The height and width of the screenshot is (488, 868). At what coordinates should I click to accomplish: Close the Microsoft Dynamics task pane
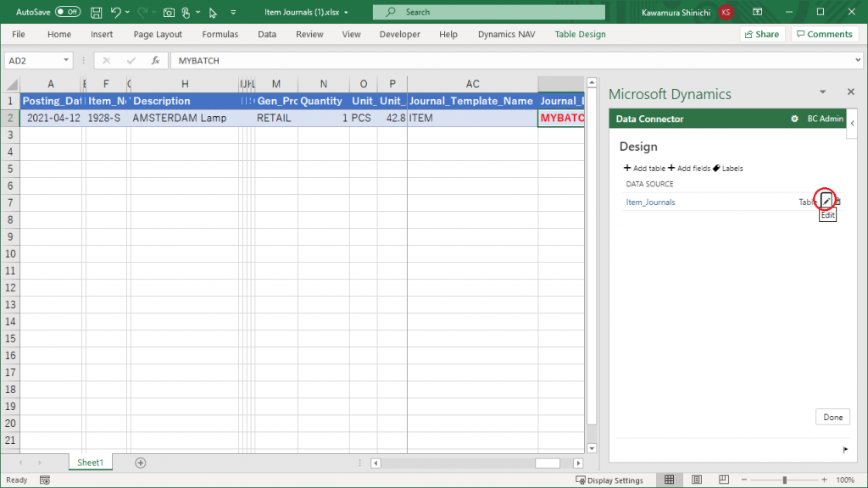(851, 91)
